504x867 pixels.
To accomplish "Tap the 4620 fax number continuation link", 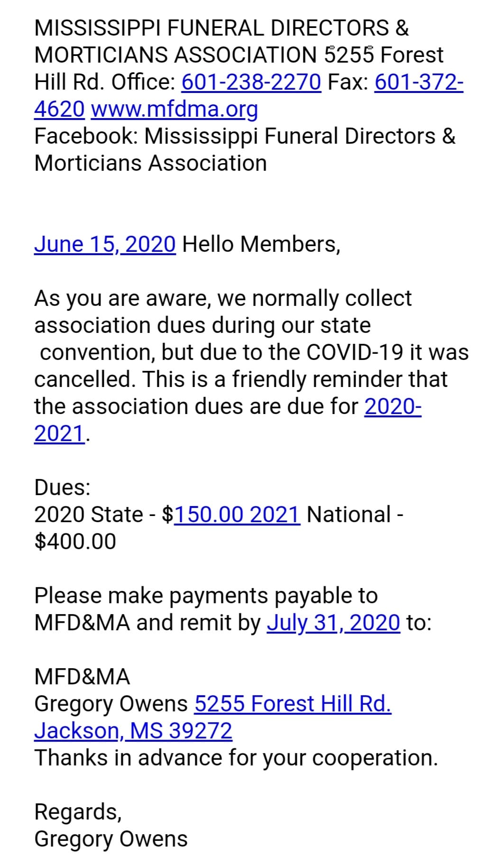I will pyautogui.click(x=59, y=109).
